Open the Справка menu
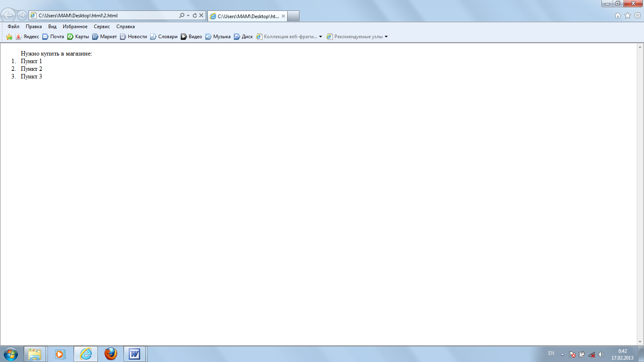The width and height of the screenshot is (644, 362). [x=126, y=27]
